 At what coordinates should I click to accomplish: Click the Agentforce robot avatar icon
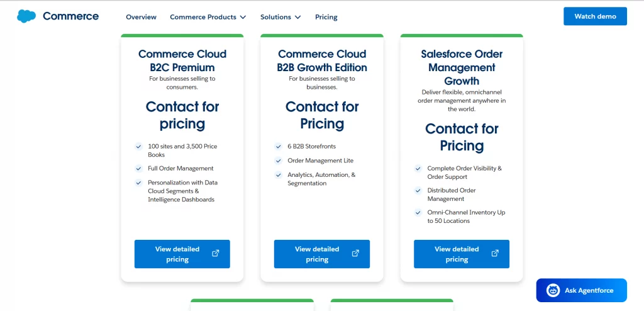click(x=553, y=290)
